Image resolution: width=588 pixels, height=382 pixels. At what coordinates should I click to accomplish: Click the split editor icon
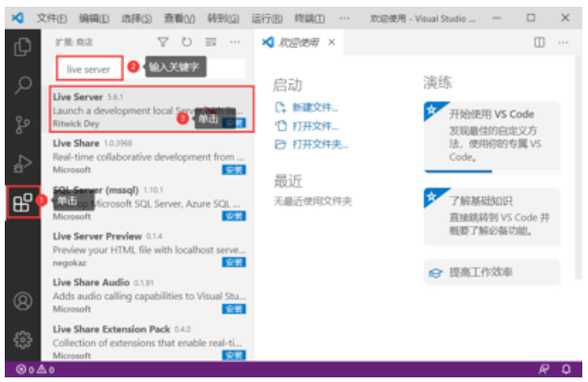coord(539,42)
